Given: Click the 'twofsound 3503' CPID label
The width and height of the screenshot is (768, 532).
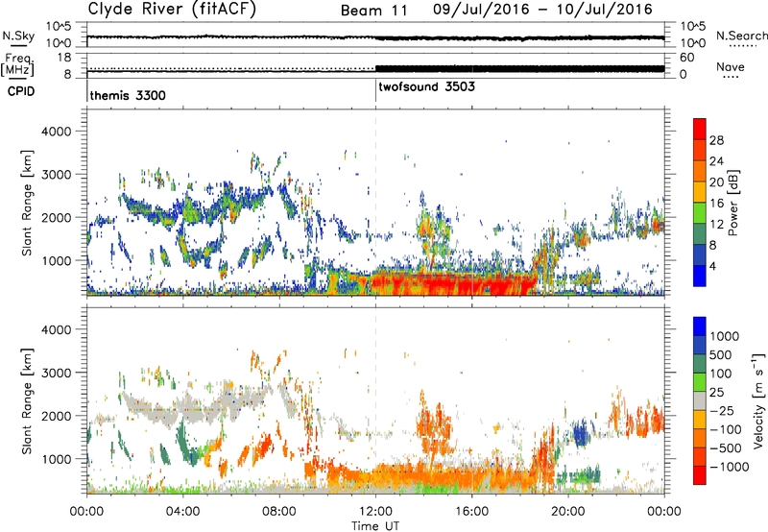Looking at the screenshot, I should [x=426, y=86].
